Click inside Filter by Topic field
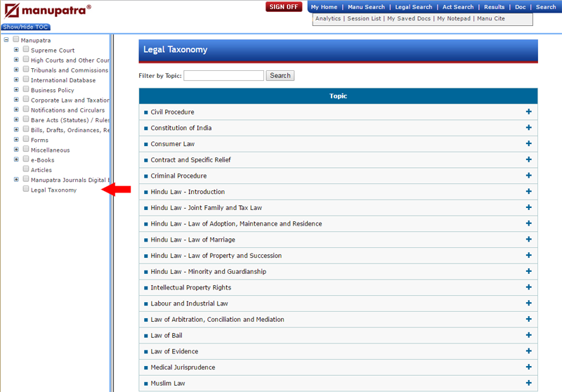The image size is (562, 392). pos(223,76)
